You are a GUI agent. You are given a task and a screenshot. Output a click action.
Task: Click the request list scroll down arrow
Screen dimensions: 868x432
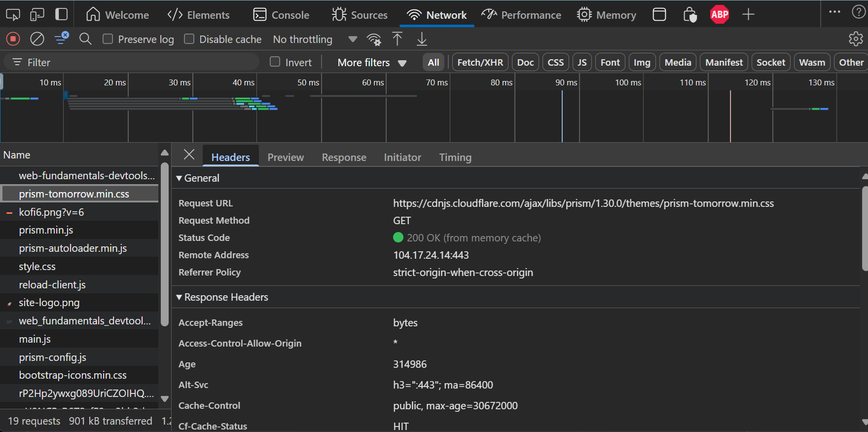pos(165,399)
